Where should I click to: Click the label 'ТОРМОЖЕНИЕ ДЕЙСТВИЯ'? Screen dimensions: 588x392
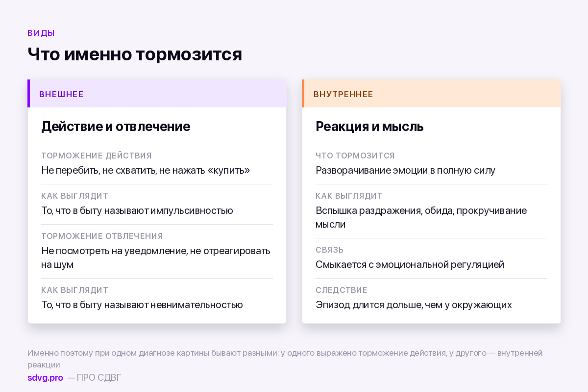click(97, 156)
